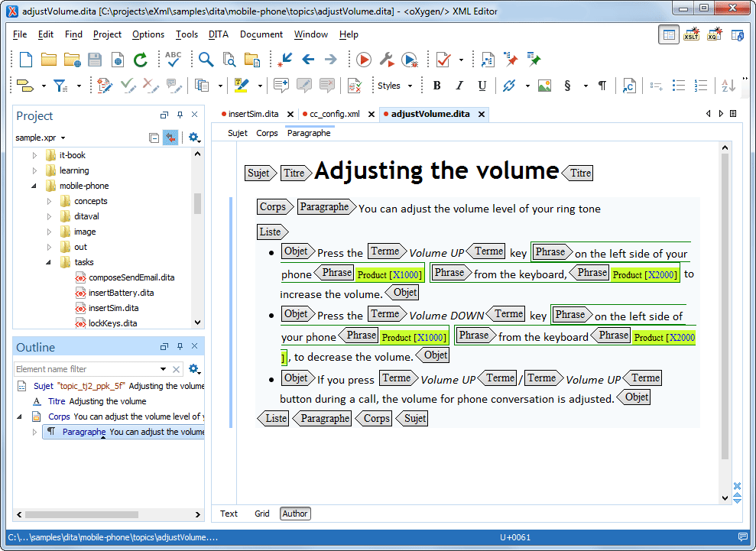Image resolution: width=756 pixels, height=551 pixels.
Task: Open Element name filter dropdown arrow
Action: (x=163, y=369)
